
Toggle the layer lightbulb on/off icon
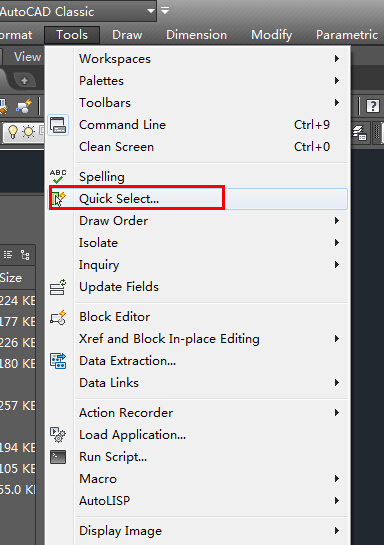tap(13, 132)
